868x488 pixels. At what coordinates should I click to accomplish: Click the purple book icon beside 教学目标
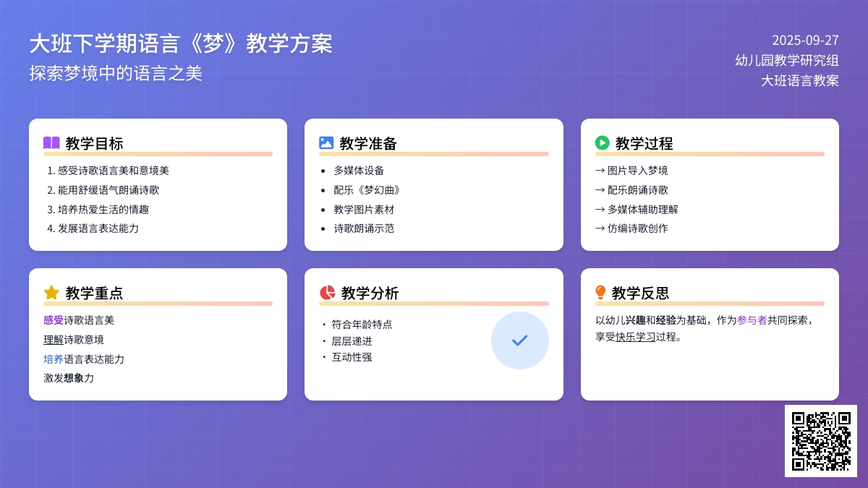pos(51,143)
